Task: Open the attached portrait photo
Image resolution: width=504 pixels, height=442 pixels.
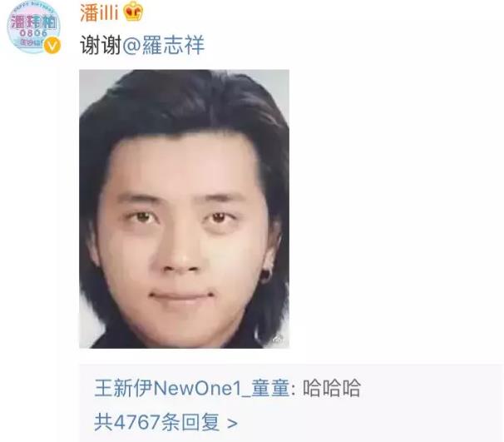Action: (x=184, y=209)
